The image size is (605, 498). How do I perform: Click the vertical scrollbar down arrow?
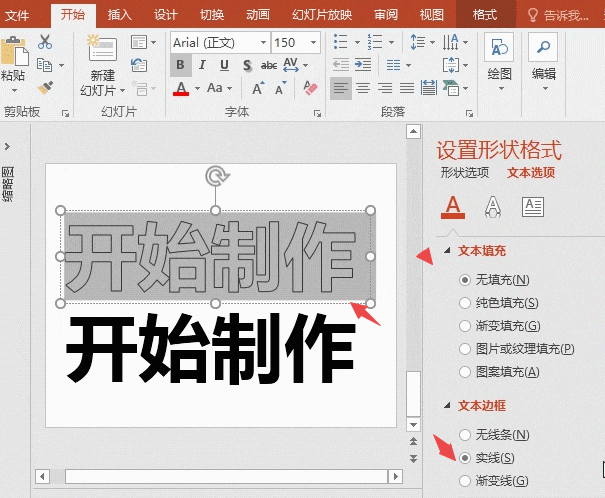pyautogui.click(x=414, y=425)
